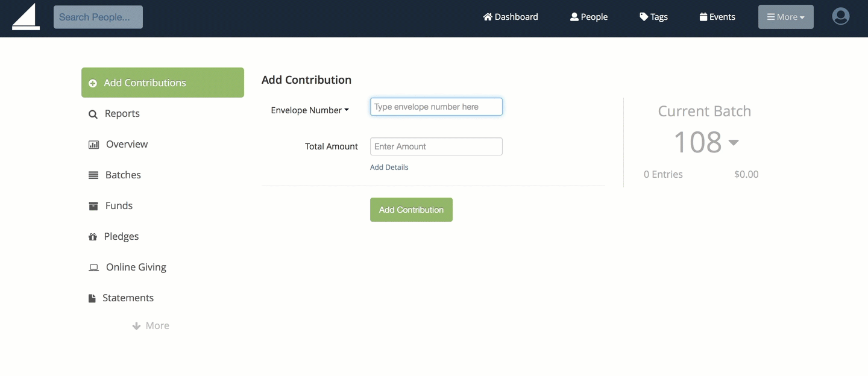Open the People menu item

point(589,17)
